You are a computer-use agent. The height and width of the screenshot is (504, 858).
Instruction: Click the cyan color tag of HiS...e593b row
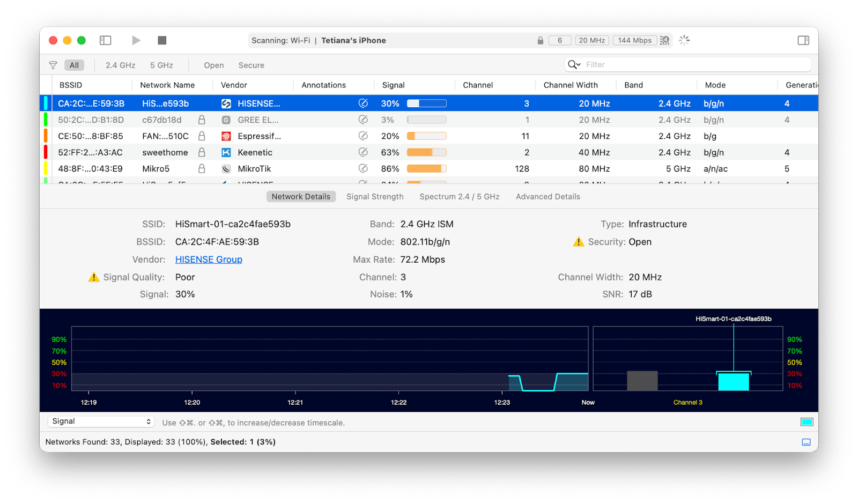pos(46,103)
